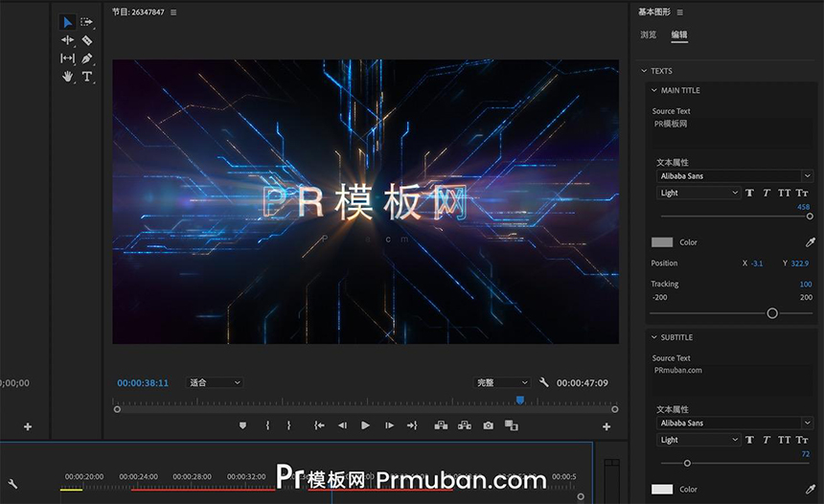824x504 pixels.
Task: Toggle faux bold for main title
Action: click(750, 193)
